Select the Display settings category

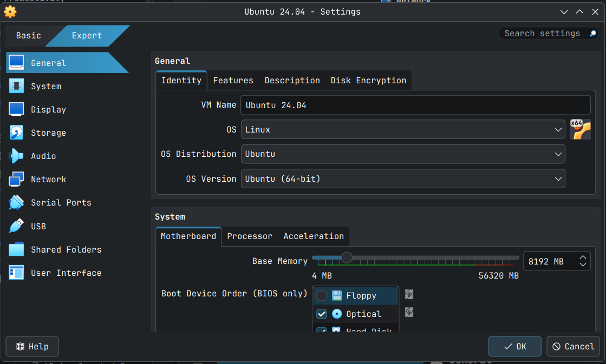click(48, 110)
